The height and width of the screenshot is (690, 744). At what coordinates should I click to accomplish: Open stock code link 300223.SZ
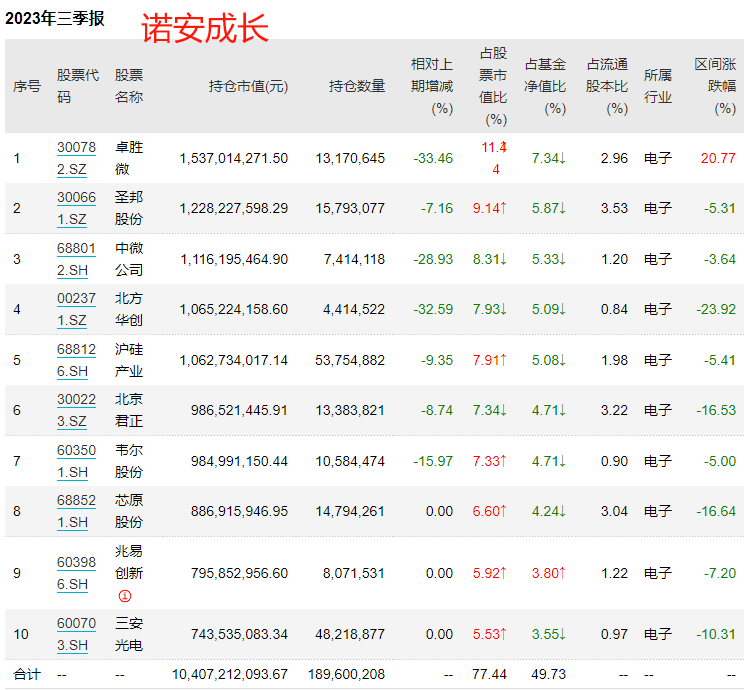[x=76, y=410]
